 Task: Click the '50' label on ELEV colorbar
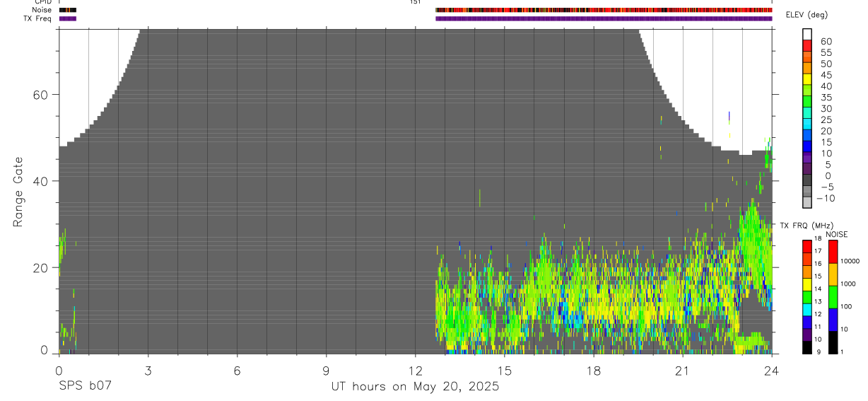click(826, 64)
